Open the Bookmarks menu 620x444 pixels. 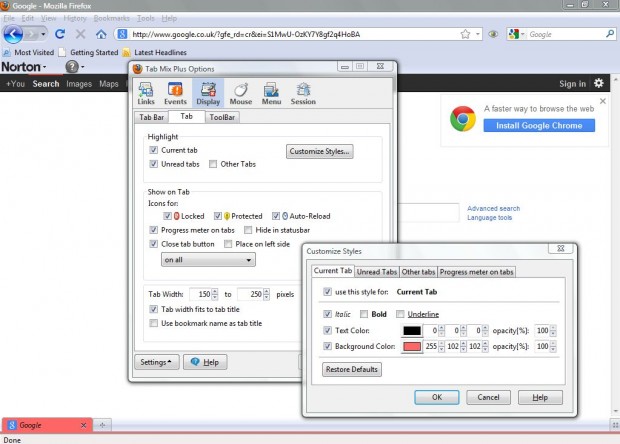coord(112,18)
